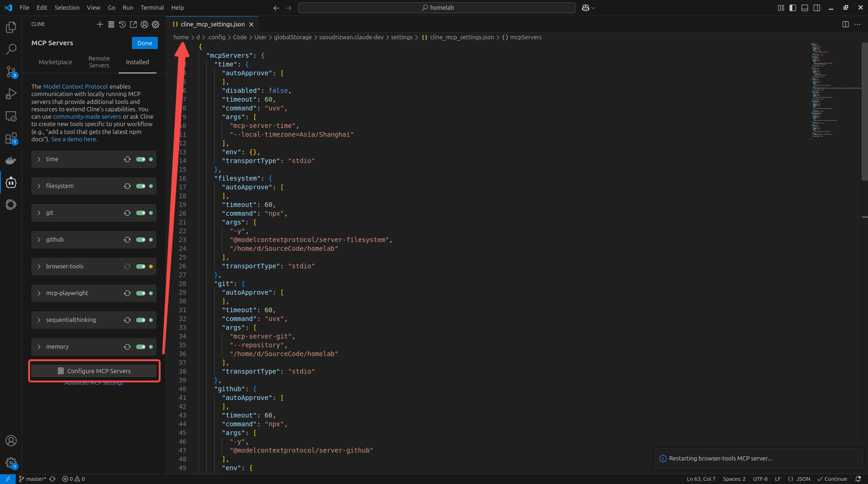868x484 pixels.
Task: Switch to the Remote Servers tab
Action: [99, 62]
